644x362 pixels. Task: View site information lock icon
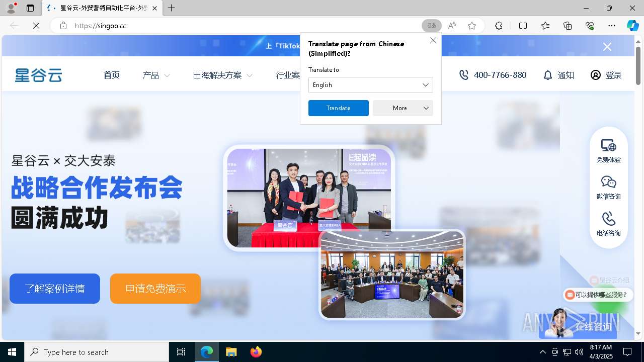(x=63, y=26)
